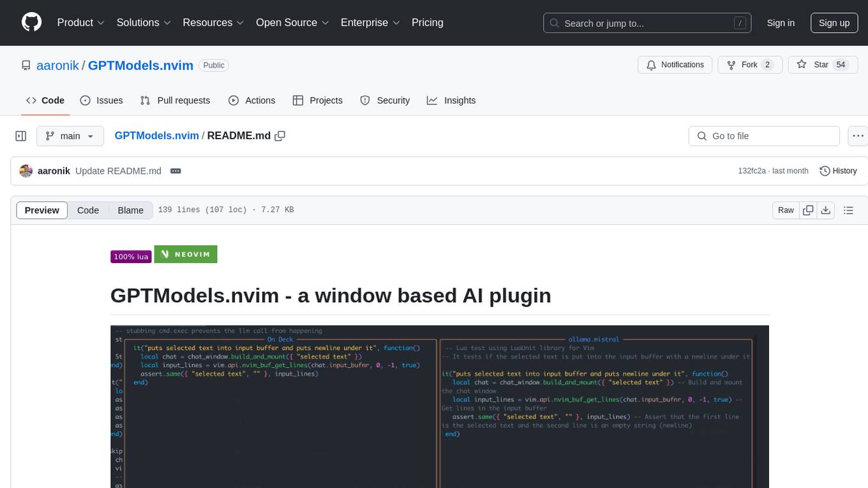
Task: Copy the README.md file path
Action: (x=280, y=136)
